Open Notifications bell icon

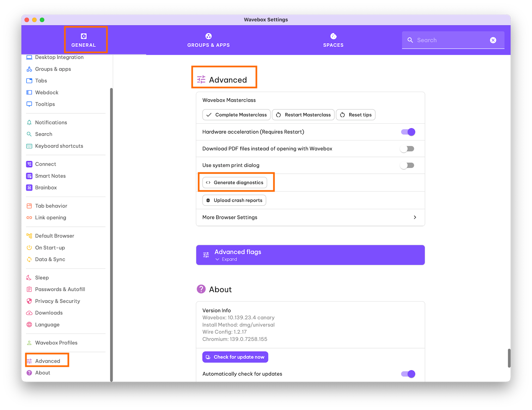(29, 123)
